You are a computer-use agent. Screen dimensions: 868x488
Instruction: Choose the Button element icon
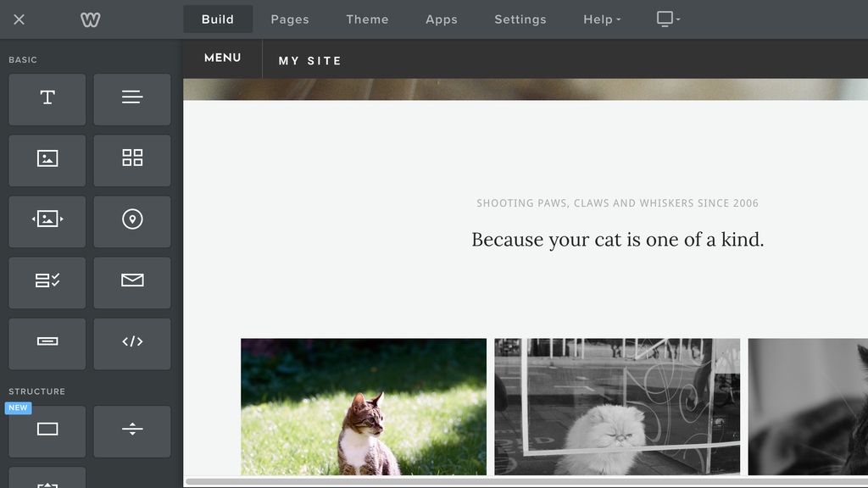(47, 343)
